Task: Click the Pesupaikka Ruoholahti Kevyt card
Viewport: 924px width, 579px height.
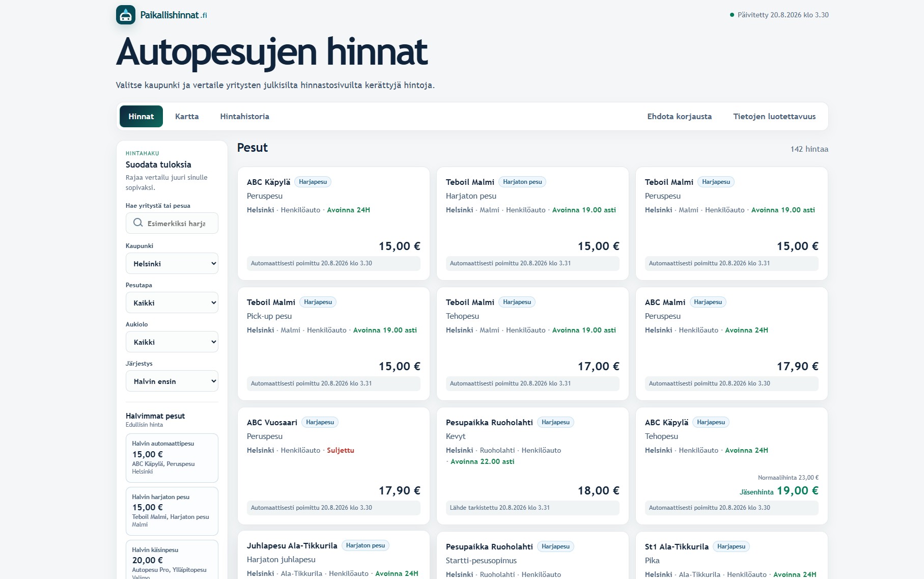Action: [x=533, y=466]
